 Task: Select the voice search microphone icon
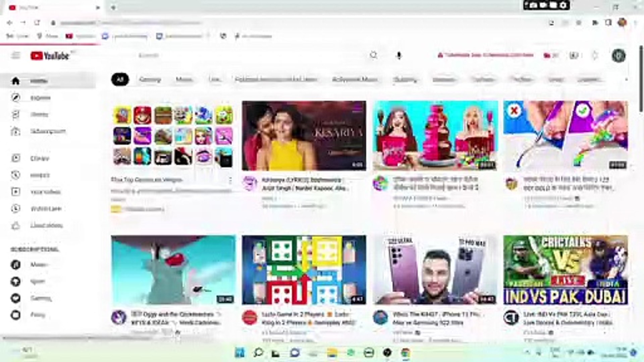point(398,56)
